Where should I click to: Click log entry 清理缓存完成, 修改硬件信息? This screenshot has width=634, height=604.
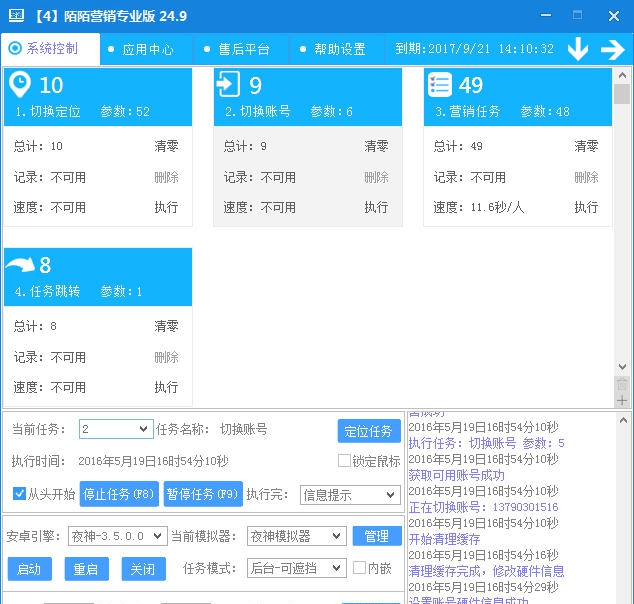pos(486,571)
